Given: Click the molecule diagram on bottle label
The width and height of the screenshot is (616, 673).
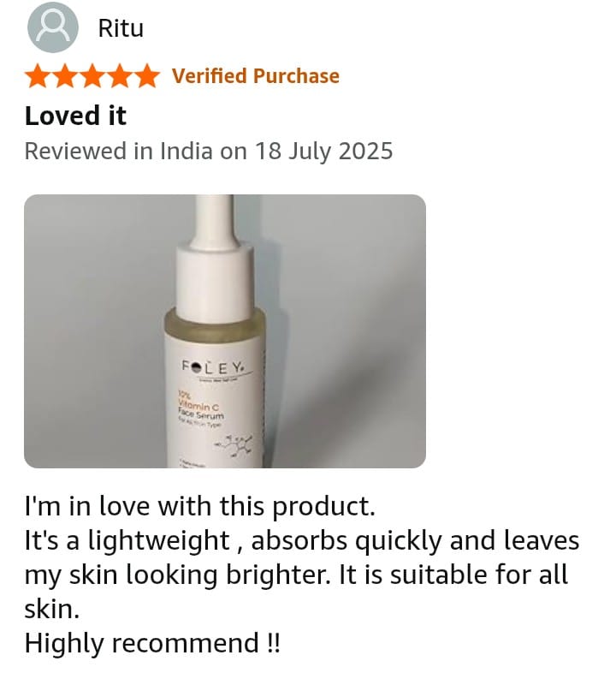Looking at the screenshot, I should point(234,446).
